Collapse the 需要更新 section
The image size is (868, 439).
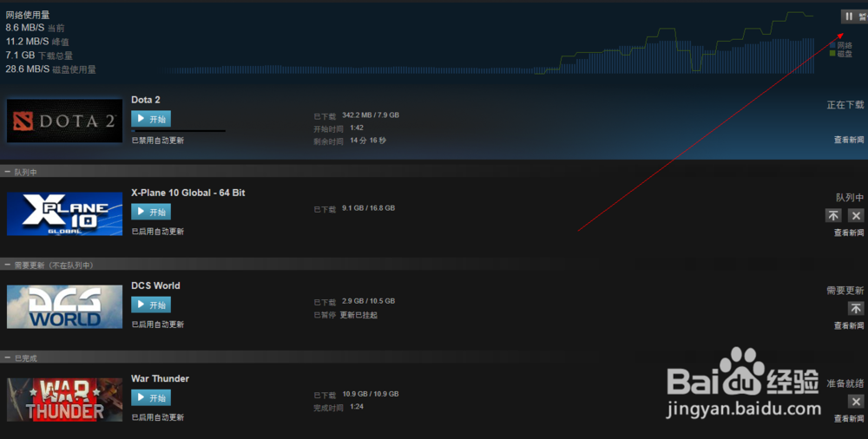pyautogui.click(x=8, y=265)
